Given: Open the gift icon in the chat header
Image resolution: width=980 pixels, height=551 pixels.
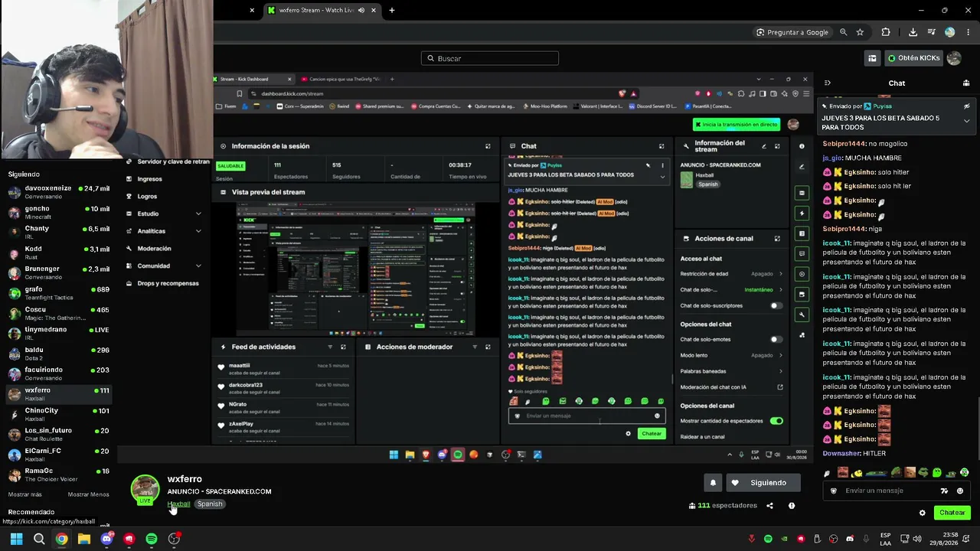Looking at the screenshot, I should coord(966,83).
